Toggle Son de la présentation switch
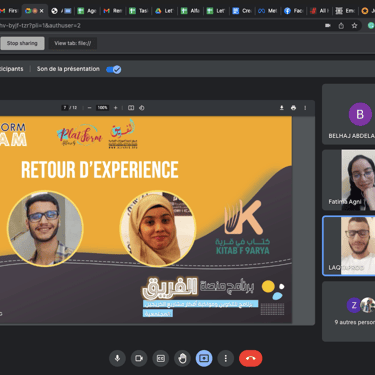 click(x=114, y=69)
